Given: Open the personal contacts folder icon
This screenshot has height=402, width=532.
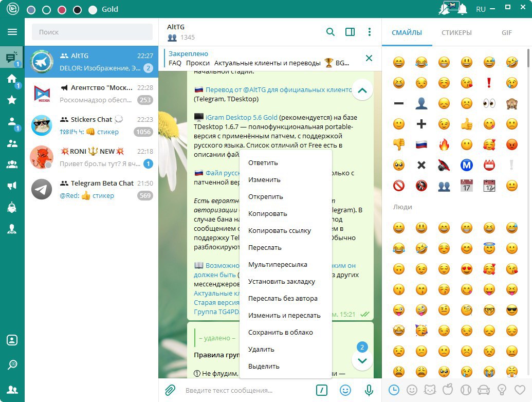Looking at the screenshot, I should 12,121.
